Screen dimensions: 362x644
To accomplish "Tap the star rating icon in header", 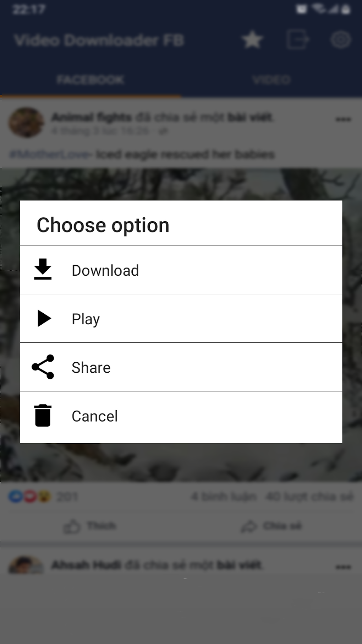I will [252, 39].
